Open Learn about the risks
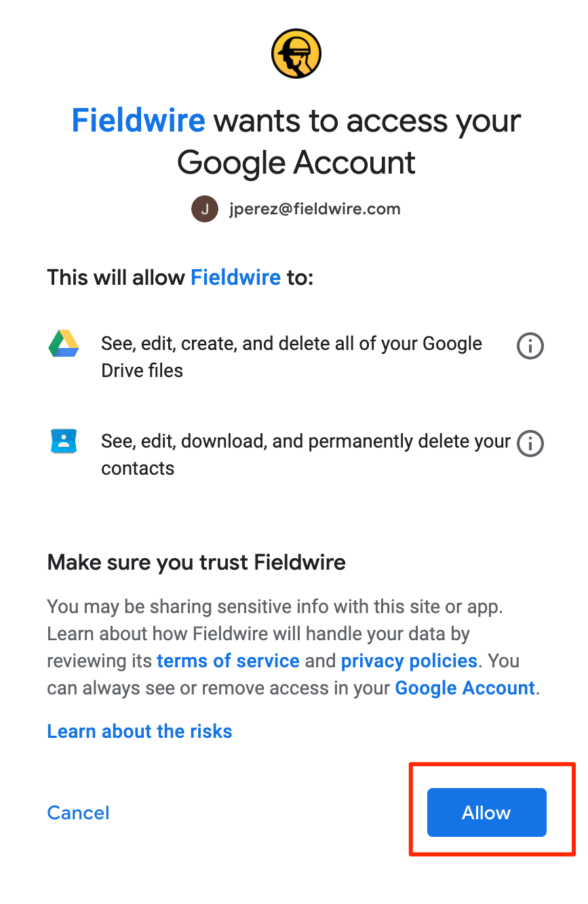The width and height of the screenshot is (588, 904). [140, 731]
